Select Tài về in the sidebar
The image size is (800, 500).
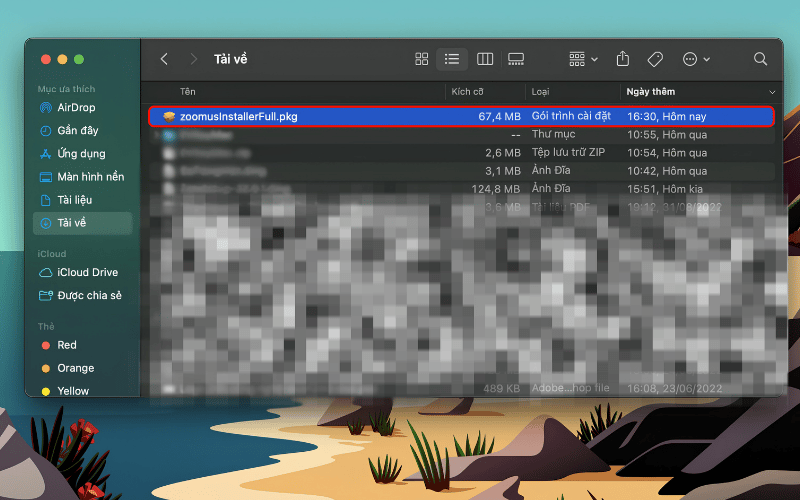click(83, 223)
